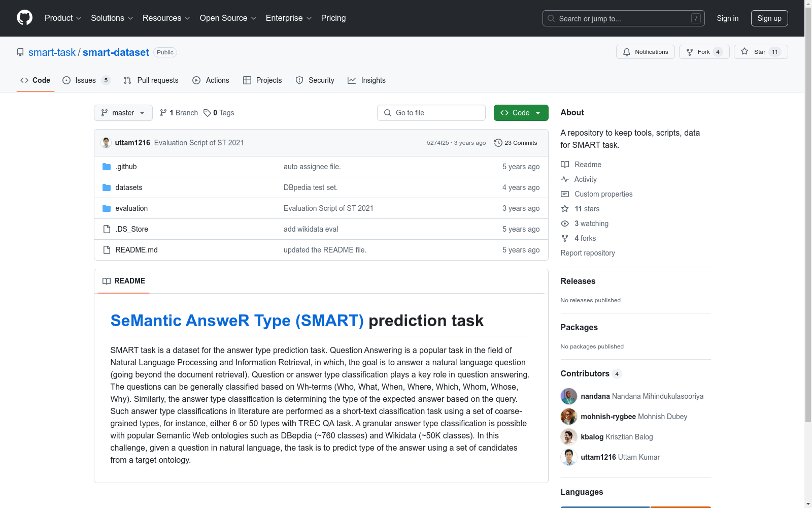
Task: Click the .github folder icon
Action: 107,167
